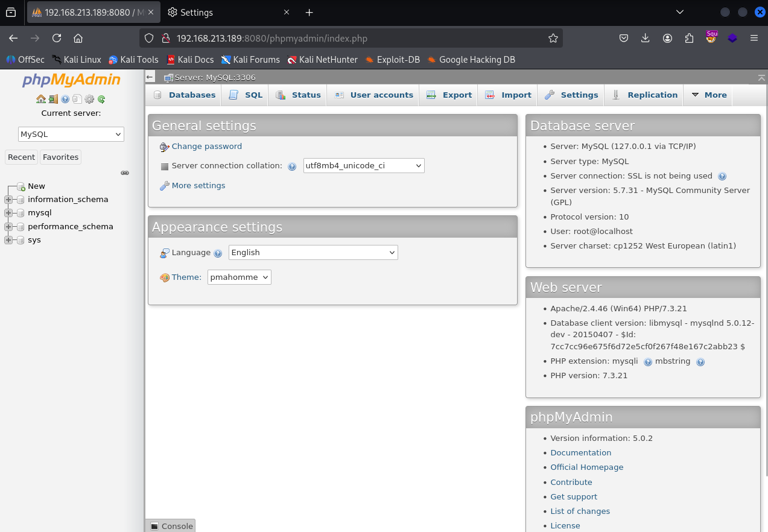Expand the performance_schema database node
Viewport: 768px width, 532px height.
point(8,227)
